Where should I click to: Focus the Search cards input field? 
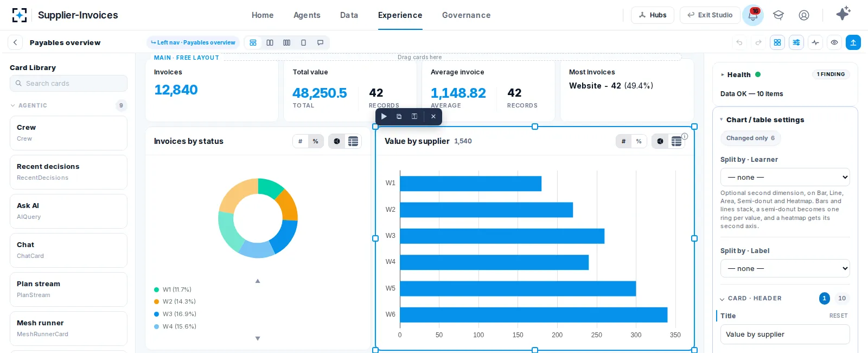(68, 83)
